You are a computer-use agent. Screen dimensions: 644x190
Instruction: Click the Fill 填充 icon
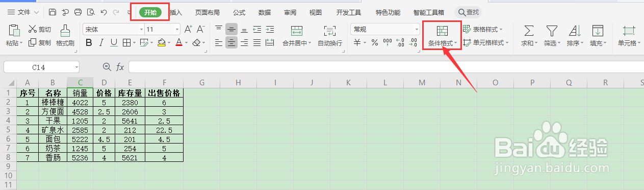598,31
